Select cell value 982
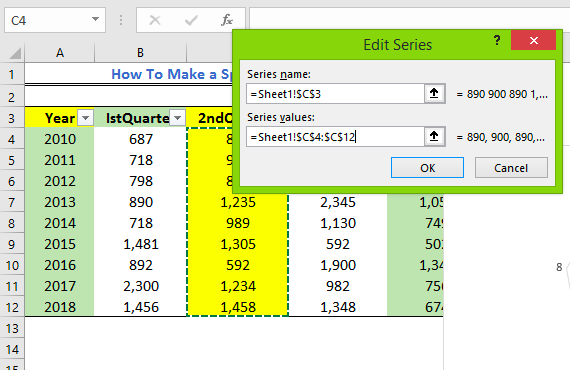Viewport: 573px width, 379px height. 338,286
